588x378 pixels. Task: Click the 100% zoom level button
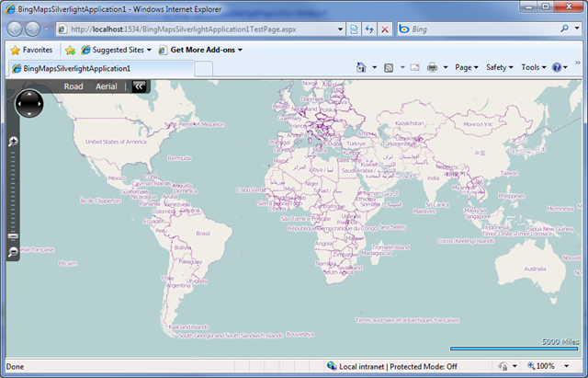pos(541,366)
